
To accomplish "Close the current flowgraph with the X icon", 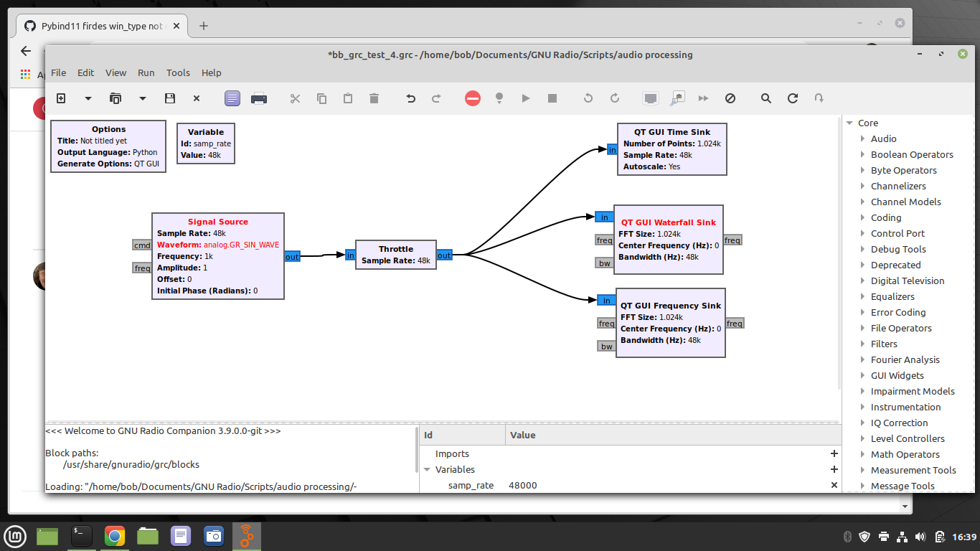I will (x=197, y=98).
